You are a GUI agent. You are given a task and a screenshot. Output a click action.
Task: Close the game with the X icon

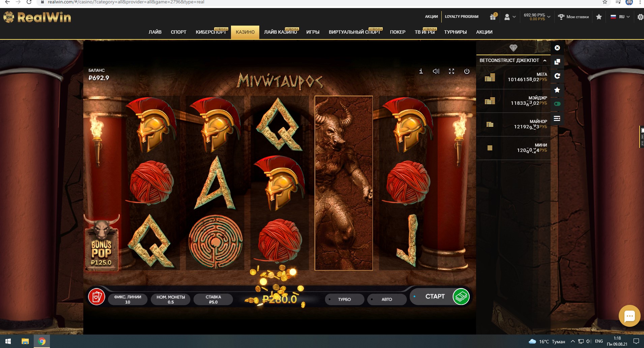(x=557, y=48)
